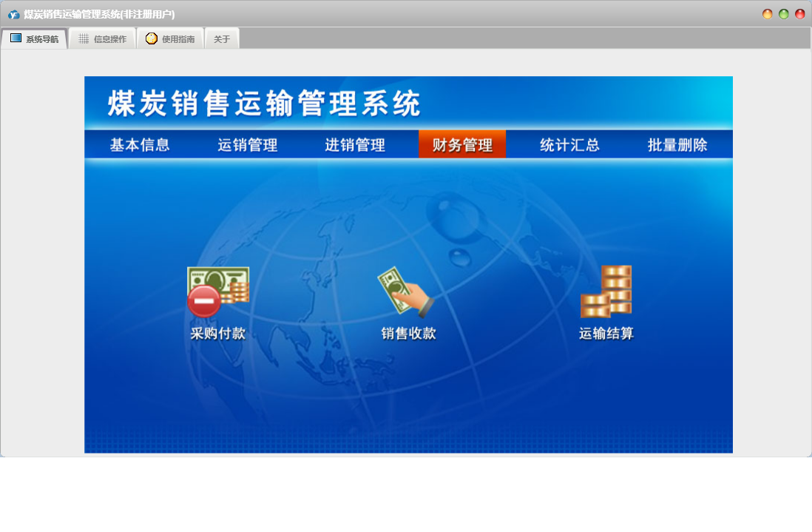Viewport: 812px width, 532px height.
Task: Click the orange minimize window button
Action: (768, 14)
